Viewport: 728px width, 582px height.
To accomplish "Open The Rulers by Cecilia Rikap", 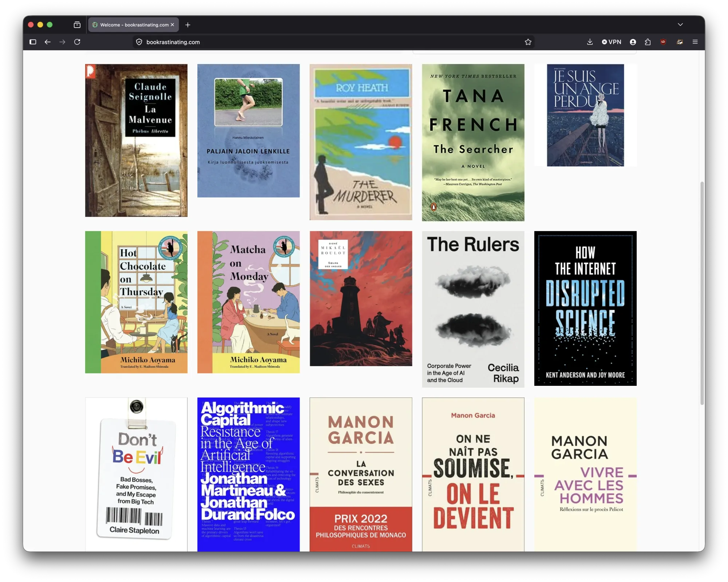I will tap(473, 309).
